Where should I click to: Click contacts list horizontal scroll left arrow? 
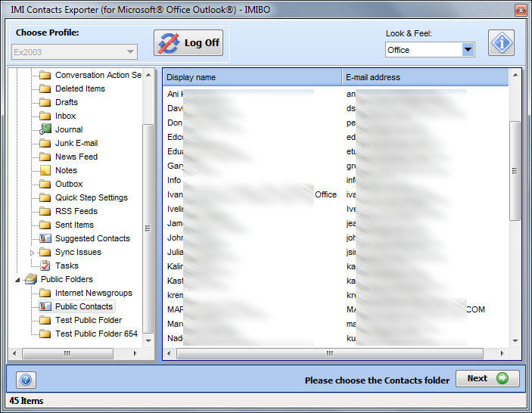[x=169, y=353]
